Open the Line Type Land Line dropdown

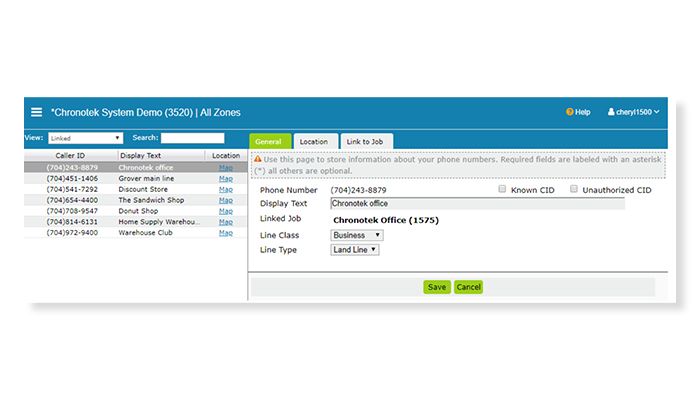click(355, 250)
